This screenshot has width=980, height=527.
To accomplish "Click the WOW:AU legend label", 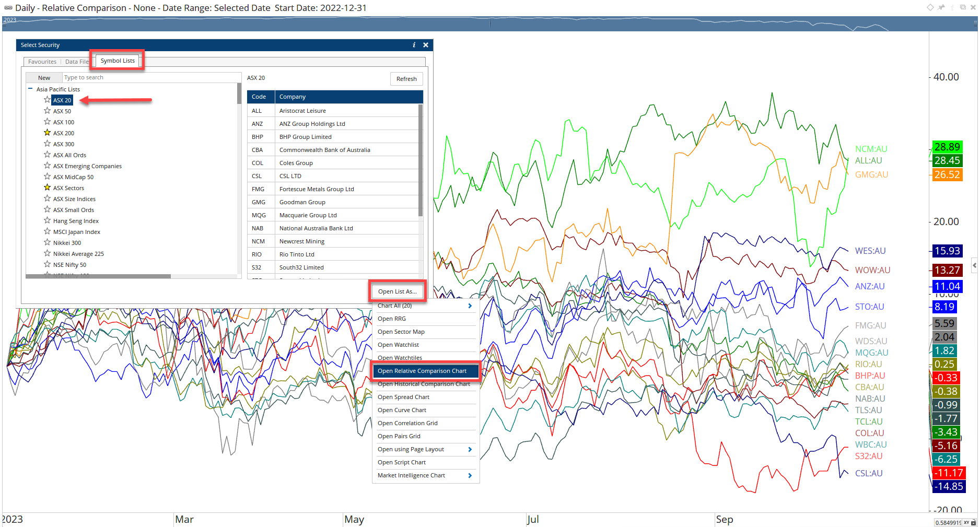I will click(x=872, y=270).
